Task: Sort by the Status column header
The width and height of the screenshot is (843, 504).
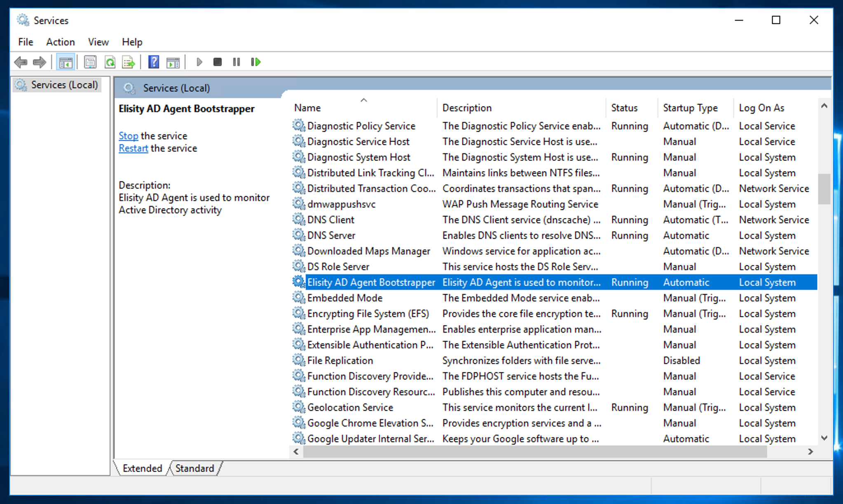Action: pos(632,108)
